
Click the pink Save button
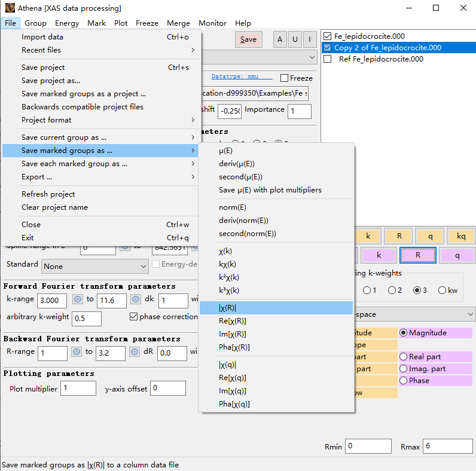tap(248, 39)
